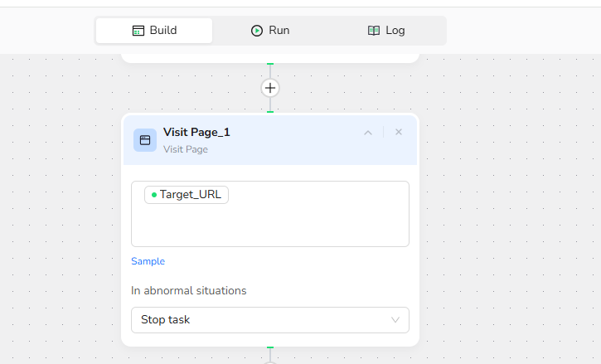Open the Stop task dropdown

click(269, 320)
